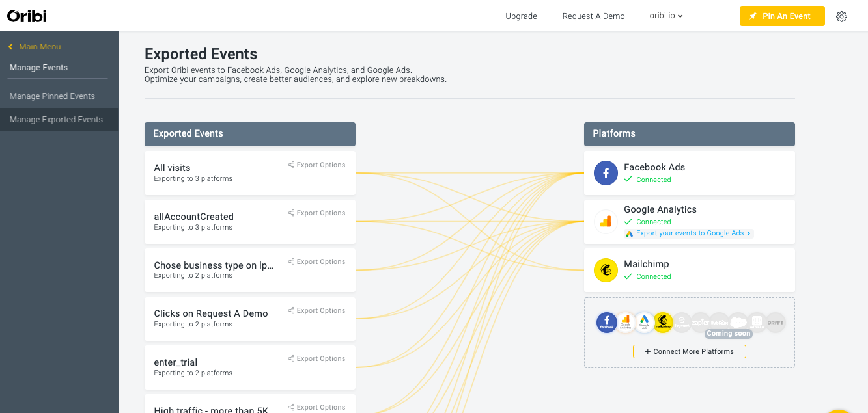This screenshot has height=413, width=868.
Task: Click the Manage Events sidebar heading
Action: click(x=38, y=68)
